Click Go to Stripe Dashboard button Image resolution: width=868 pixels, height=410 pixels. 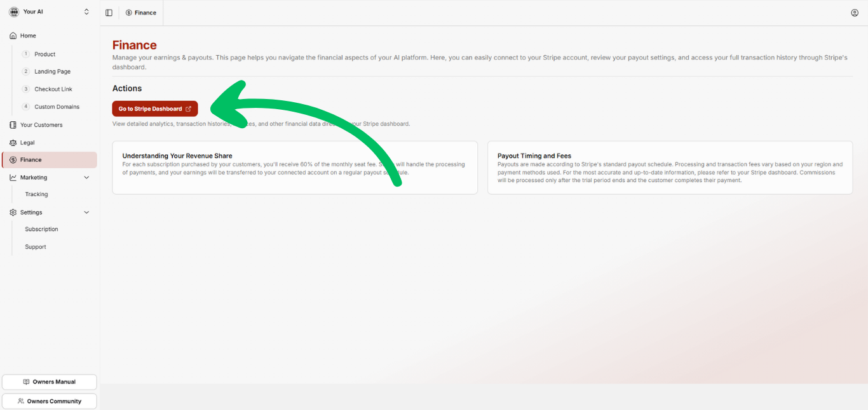(155, 109)
